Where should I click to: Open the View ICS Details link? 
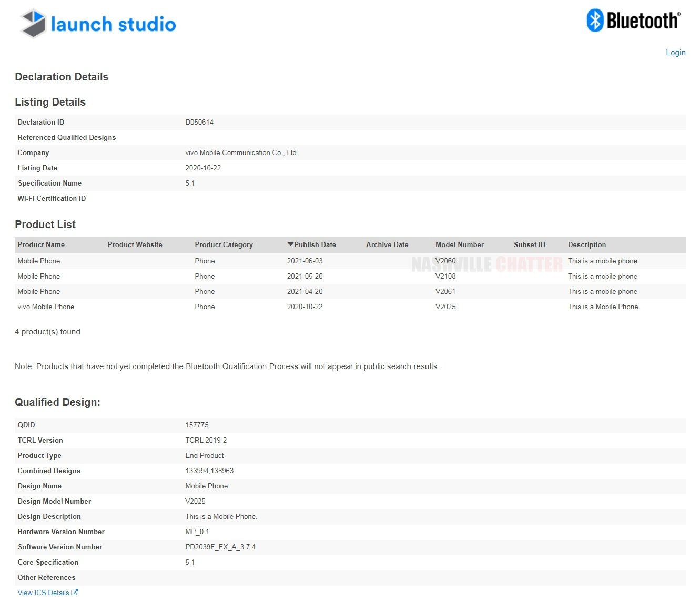pos(43,593)
